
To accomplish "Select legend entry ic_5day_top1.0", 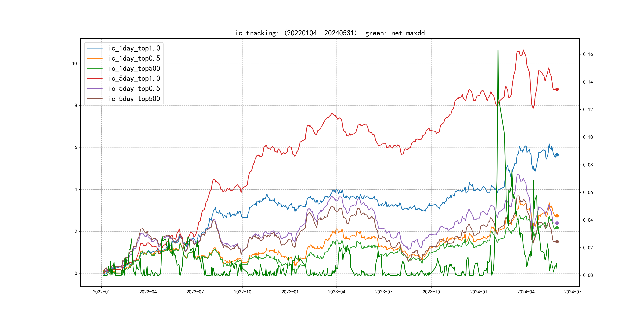I will [134, 79].
